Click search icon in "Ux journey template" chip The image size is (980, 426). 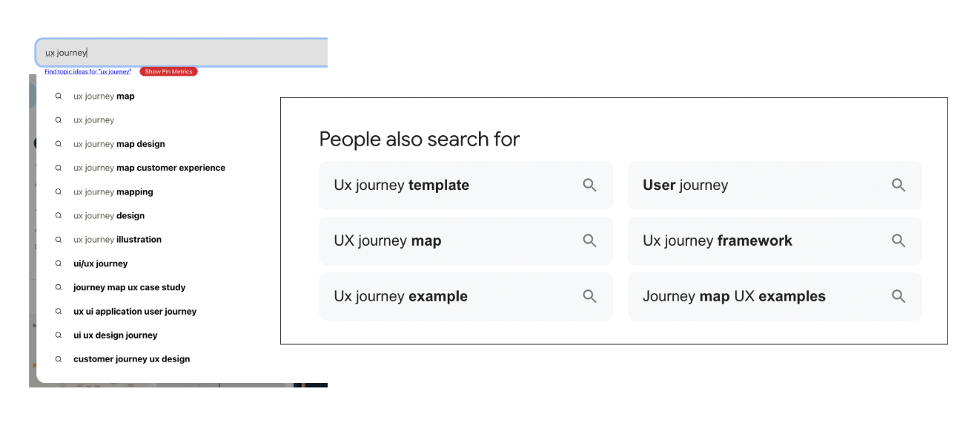pos(589,186)
